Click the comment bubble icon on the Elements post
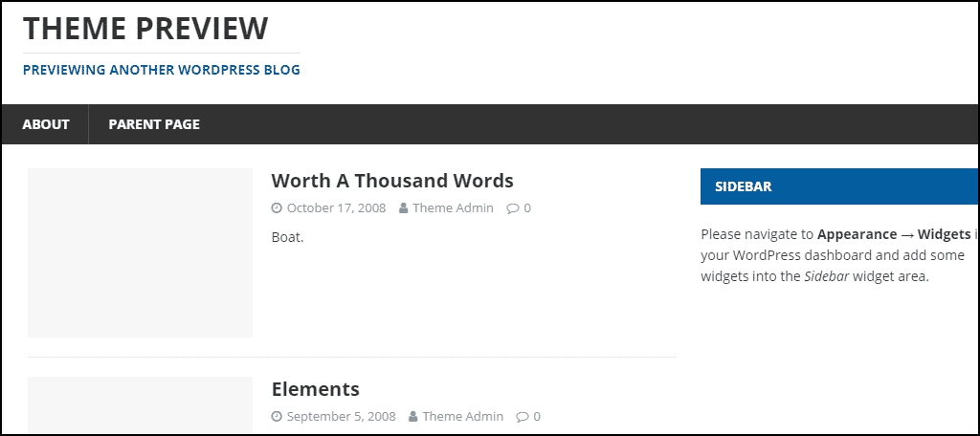The image size is (980, 436). pos(522,417)
